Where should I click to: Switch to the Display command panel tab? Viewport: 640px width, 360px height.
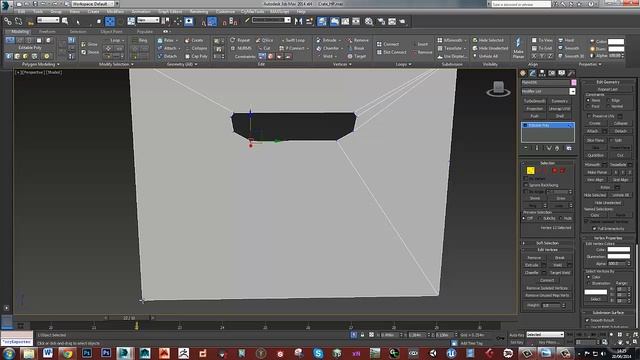[562, 73]
